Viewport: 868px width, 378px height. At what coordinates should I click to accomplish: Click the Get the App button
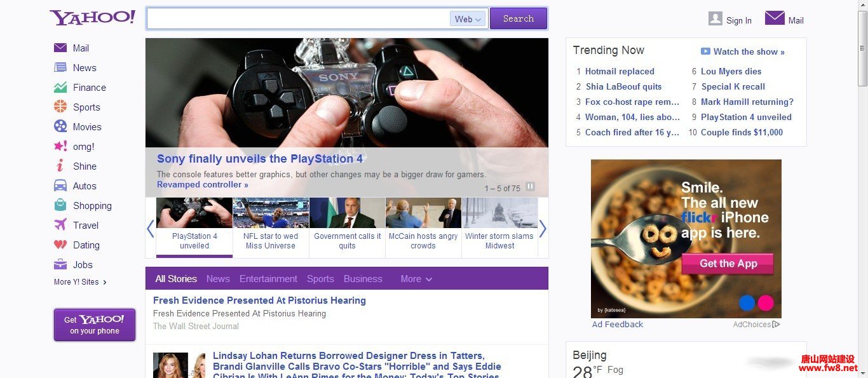728,264
